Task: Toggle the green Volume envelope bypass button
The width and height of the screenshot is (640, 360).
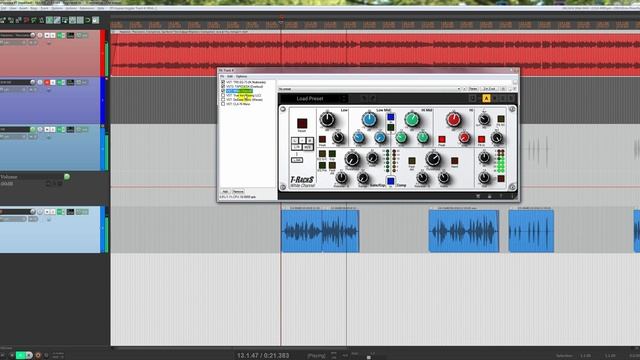Action: click(x=67, y=176)
